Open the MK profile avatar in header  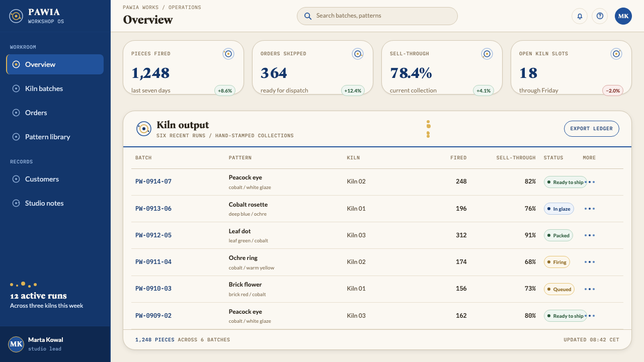coord(623,16)
